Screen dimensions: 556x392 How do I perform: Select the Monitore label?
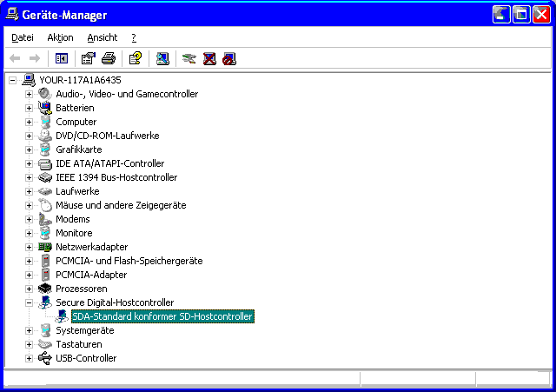pos(74,233)
